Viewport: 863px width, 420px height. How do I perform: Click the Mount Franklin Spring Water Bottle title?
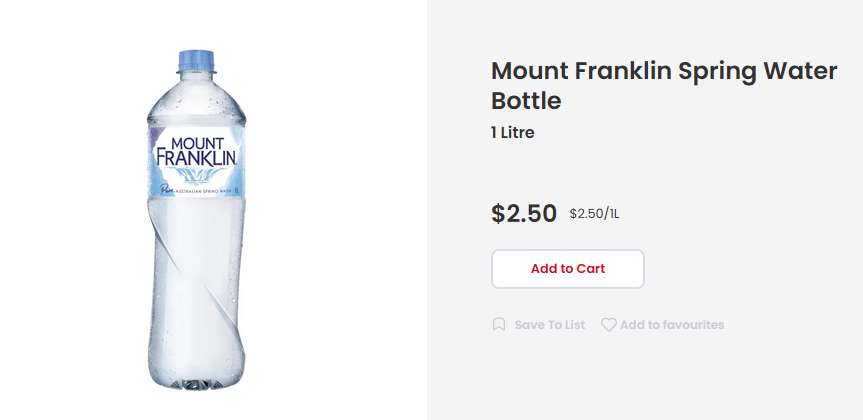coord(627,85)
